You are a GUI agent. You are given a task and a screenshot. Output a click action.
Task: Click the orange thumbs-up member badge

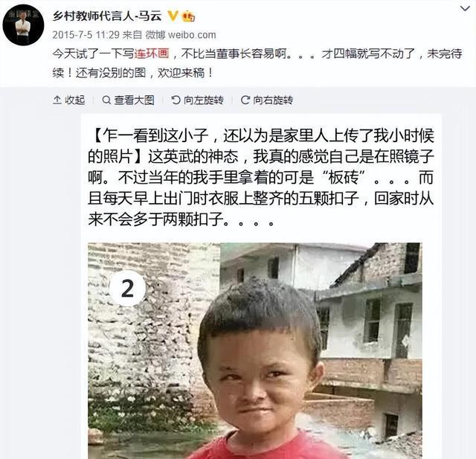[188, 16]
